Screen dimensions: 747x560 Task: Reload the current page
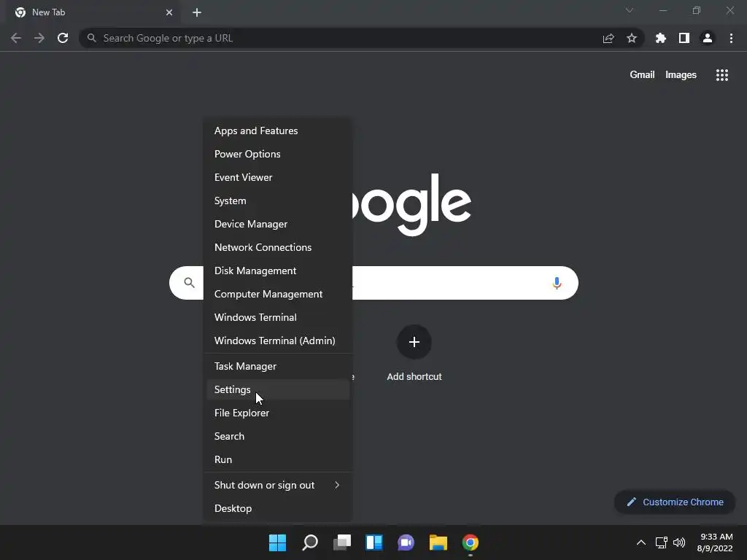[x=63, y=38]
